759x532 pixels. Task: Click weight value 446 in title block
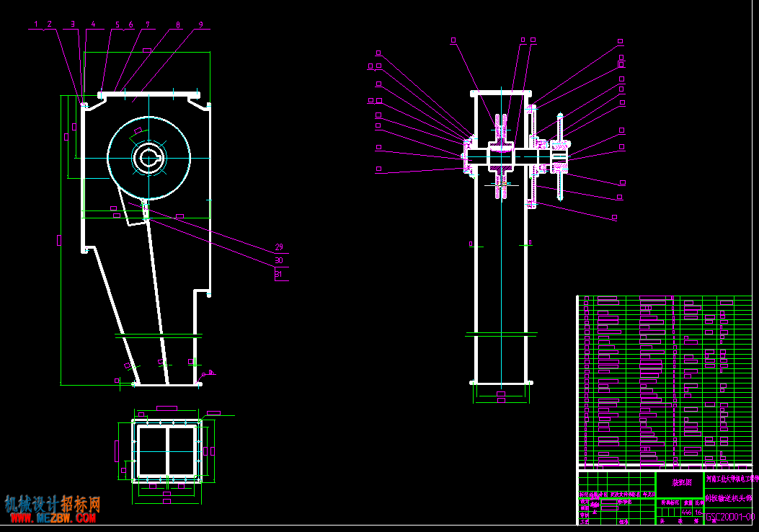[686, 512]
